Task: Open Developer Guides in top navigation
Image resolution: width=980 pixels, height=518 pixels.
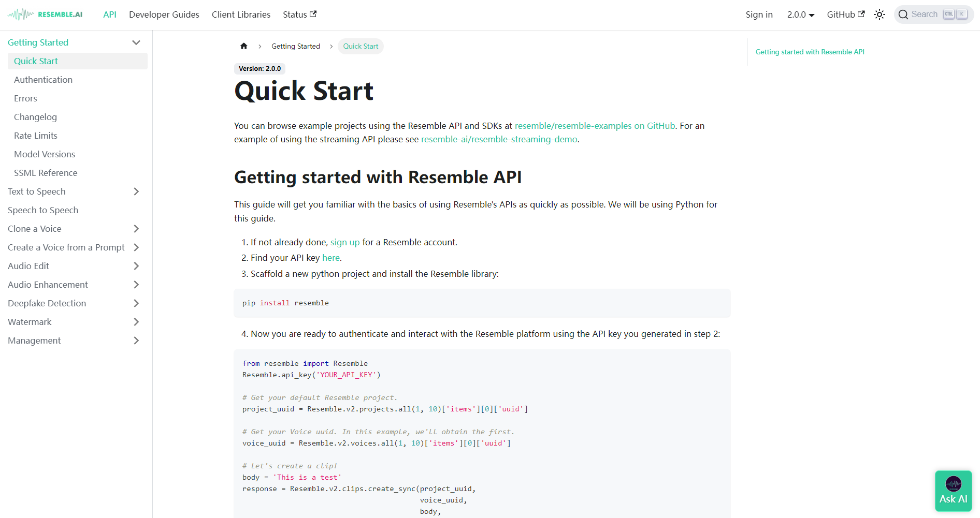Action: pos(164,14)
